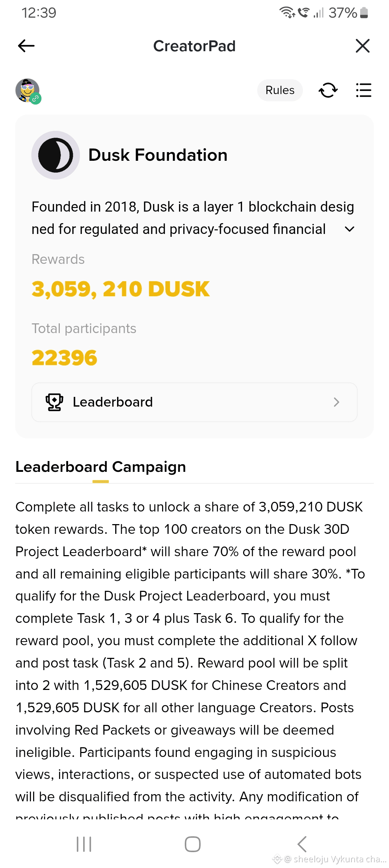Close the CreatorPad page with the X
This screenshot has height=868, width=389.
click(x=362, y=46)
